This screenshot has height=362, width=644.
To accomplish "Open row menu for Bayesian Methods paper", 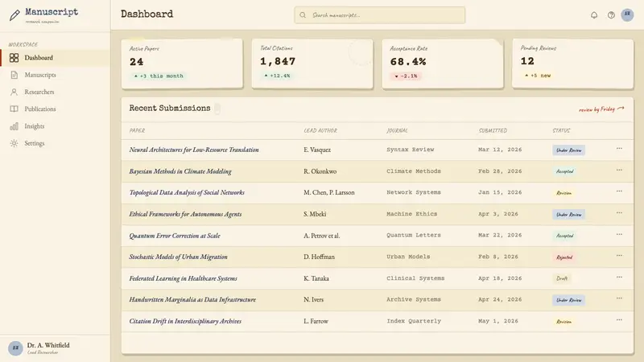I will coord(619,170).
